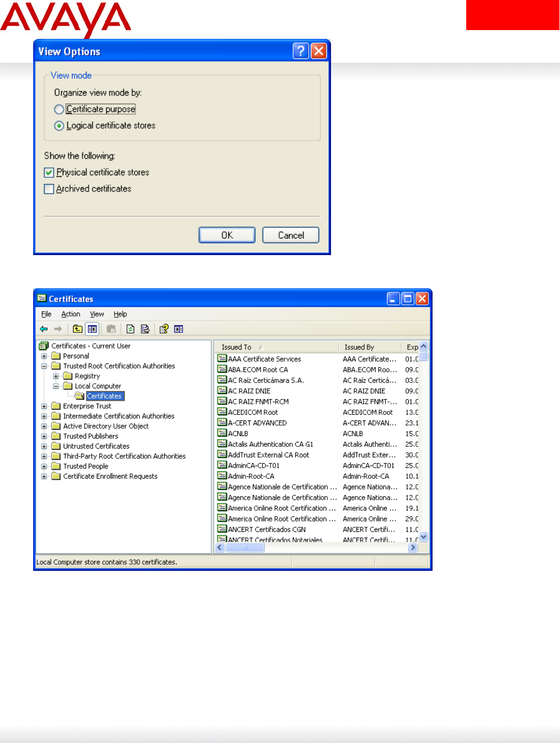Check the Archived certificates checkbox
The height and width of the screenshot is (743, 560).
(x=49, y=189)
